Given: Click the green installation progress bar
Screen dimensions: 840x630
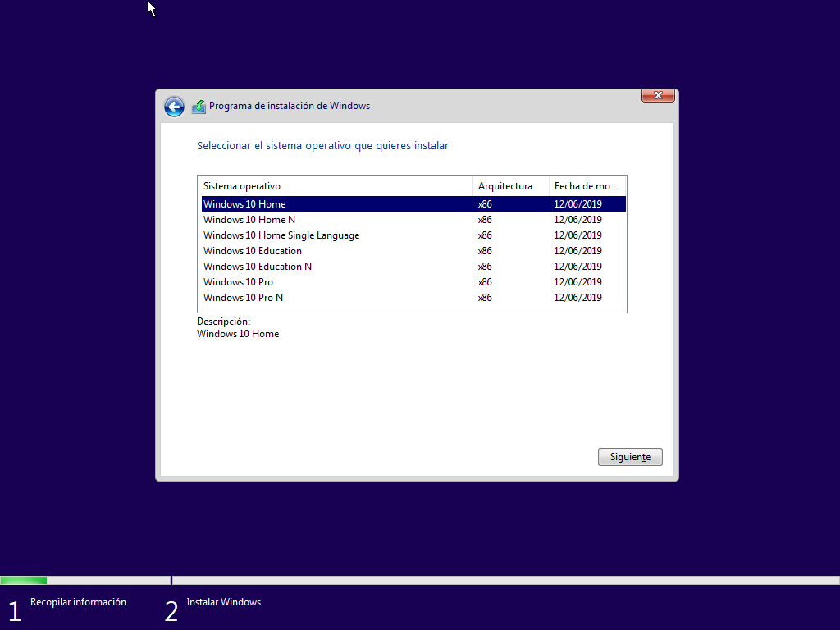Looking at the screenshot, I should coord(24,580).
